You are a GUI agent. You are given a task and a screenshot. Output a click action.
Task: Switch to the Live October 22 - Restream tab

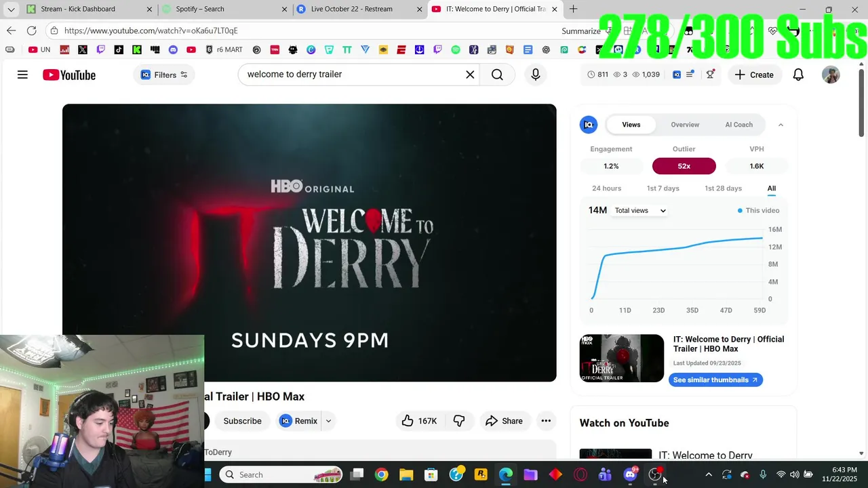359,9
